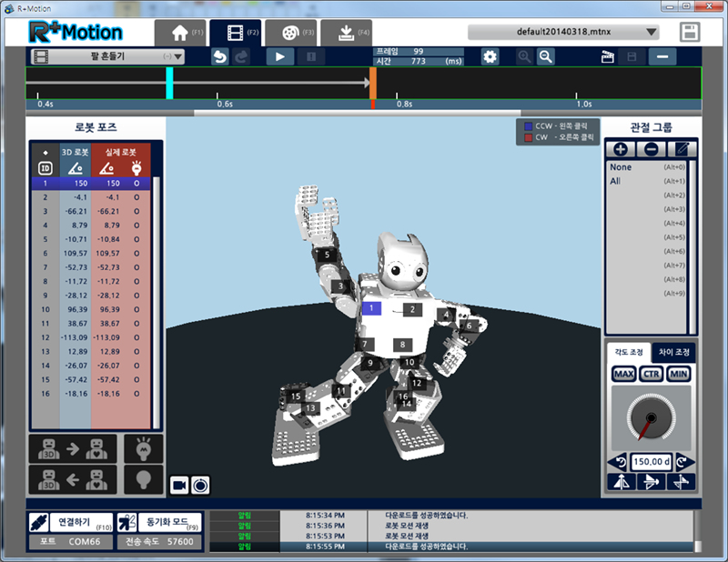Toggle torque for joint ID 2
Screen dimensions: 728x562
(136, 197)
